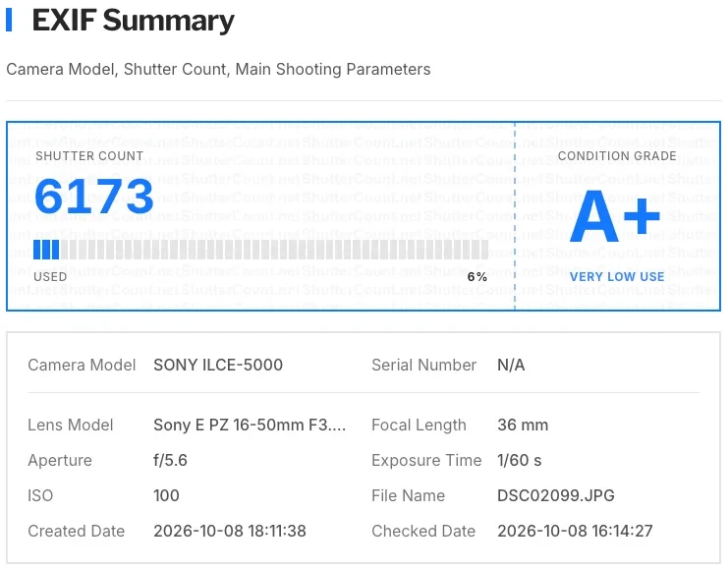Screen dimensions: 728x569
Task: Click the Created Date label
Action: point(77,531)
